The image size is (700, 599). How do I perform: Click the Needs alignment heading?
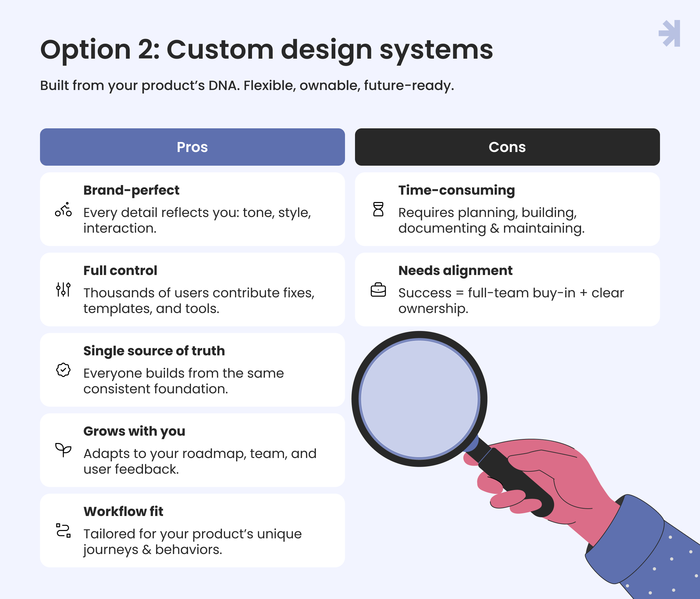(x=455, y=271)
